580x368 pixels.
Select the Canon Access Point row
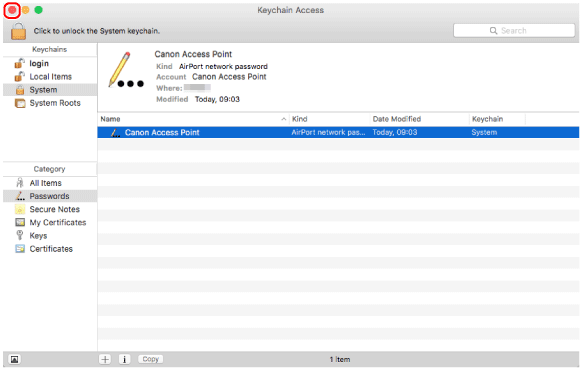338,132
